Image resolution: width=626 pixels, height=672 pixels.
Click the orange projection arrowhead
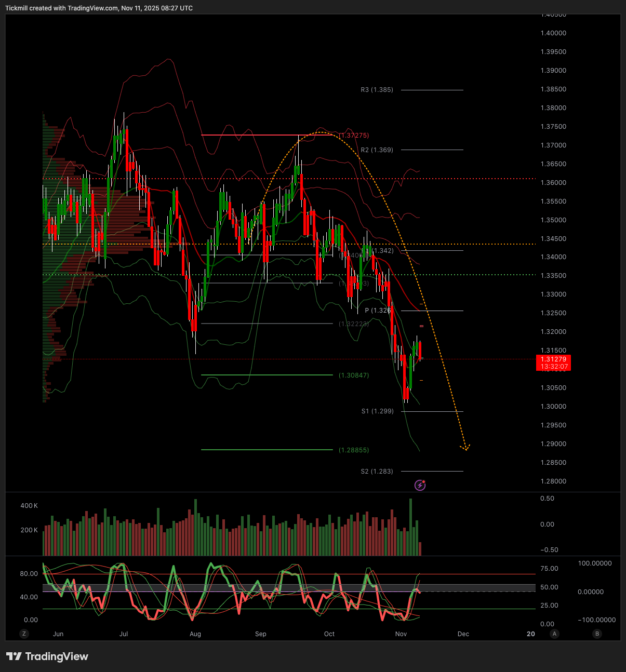click(x=465, y=447)
